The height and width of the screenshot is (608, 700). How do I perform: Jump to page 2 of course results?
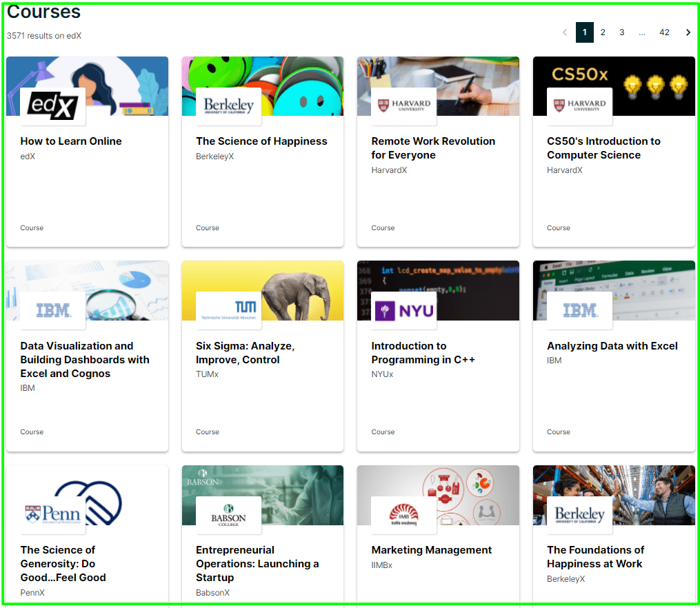coord(603,32)
